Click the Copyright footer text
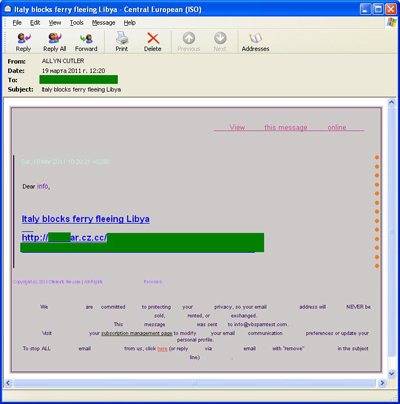The height and width of the screenshot is (404, 400). coord(87,282)
